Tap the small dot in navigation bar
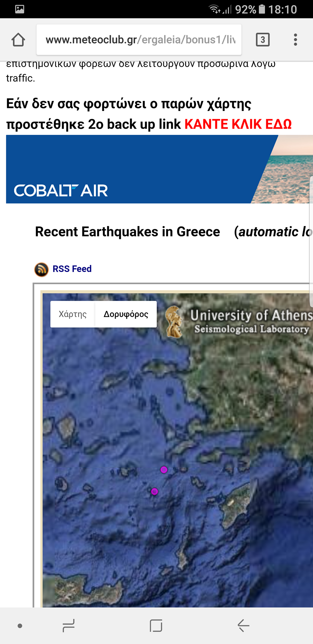 (20, 626)
